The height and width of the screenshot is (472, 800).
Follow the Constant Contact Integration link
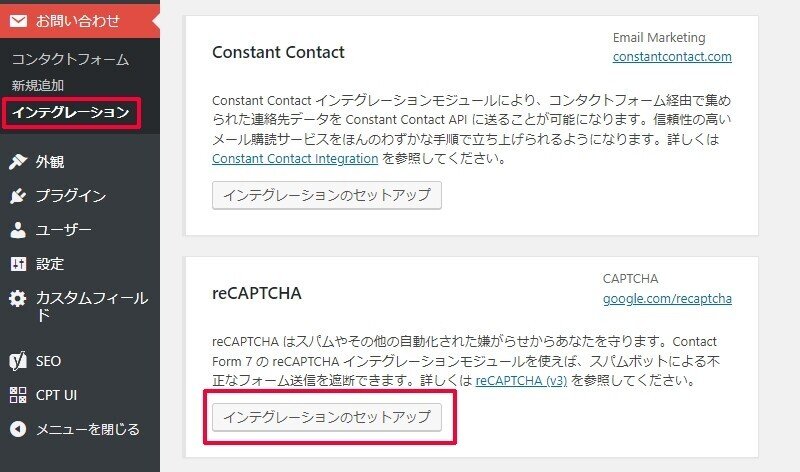coord(295,158)
